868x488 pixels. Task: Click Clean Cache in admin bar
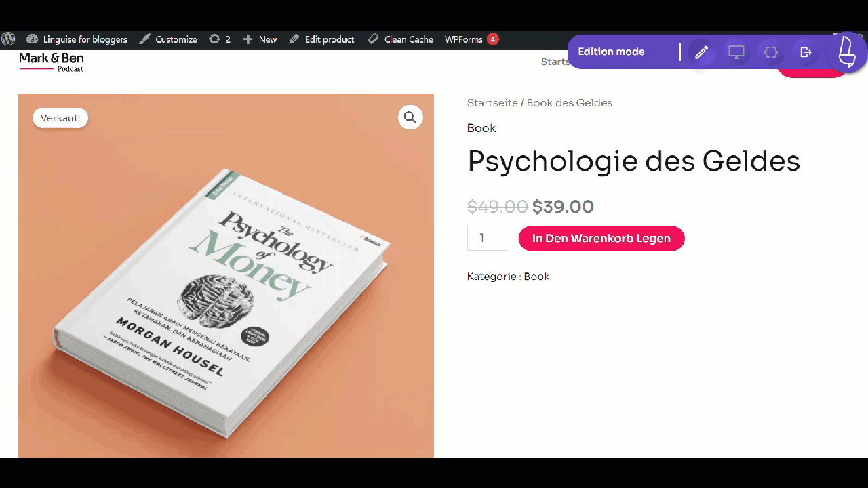400,39
